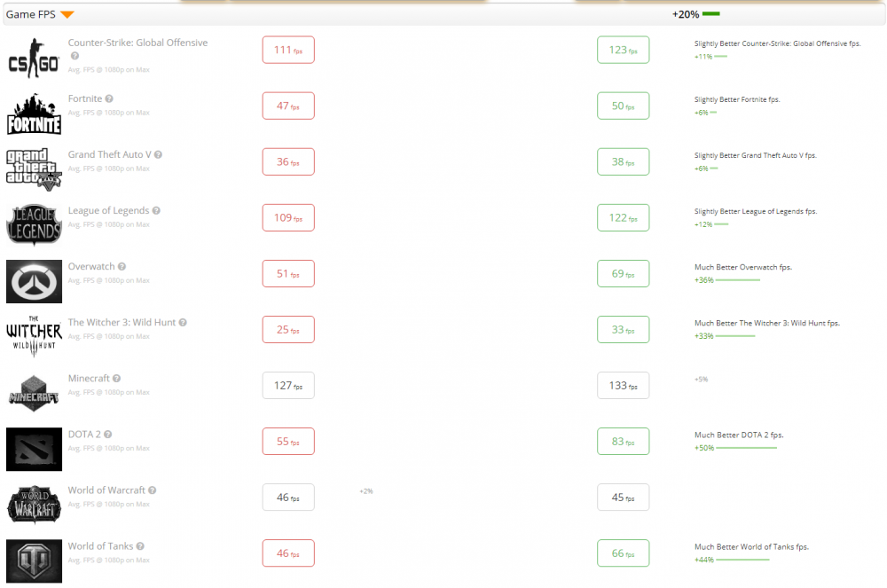Viewport: 887px width, 588px height.
Task: Click the World of Warcraft logo
Action: point(34,505)
